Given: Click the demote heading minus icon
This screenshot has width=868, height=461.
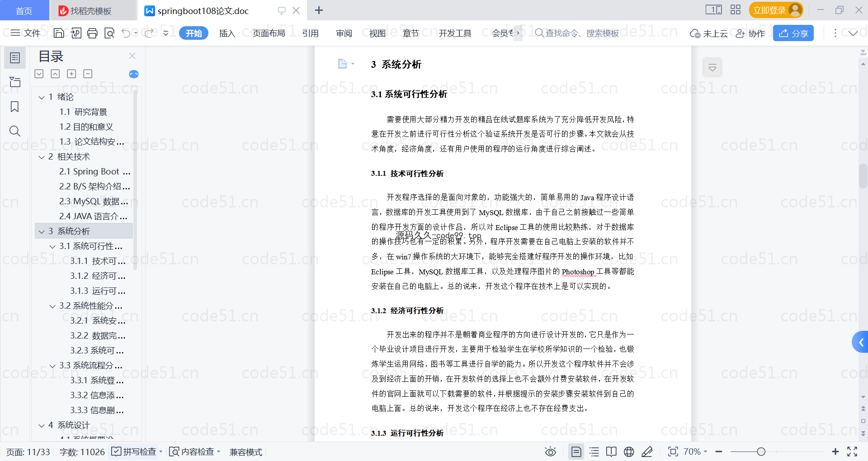Looking at the screenshot, I should [x=88, y=74].
